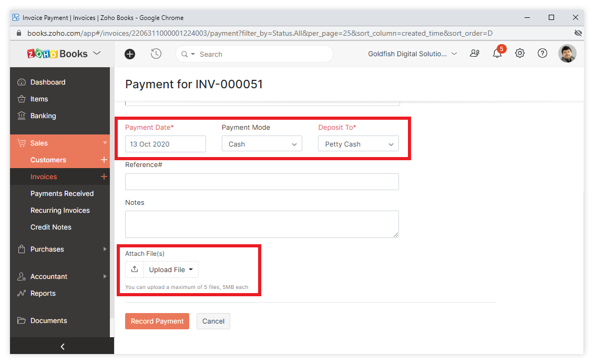This screenshot has height=364, width=594.
Task: Click the Payment Date field
Action: click(x=165, y=144)
